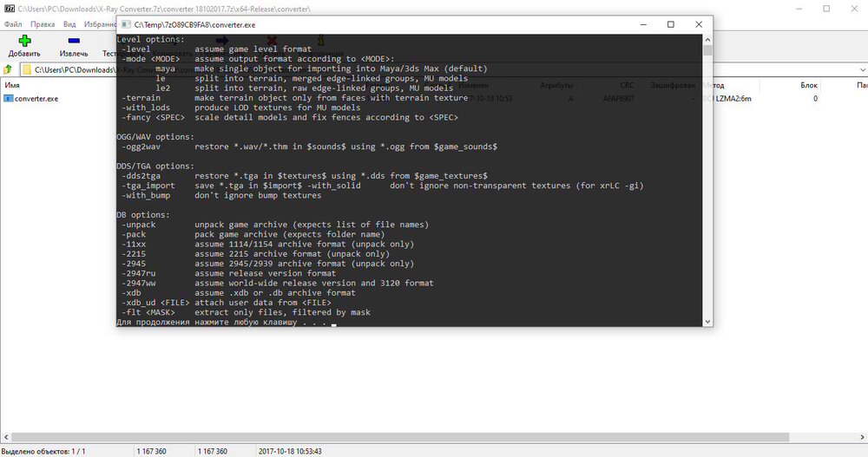Click the blue minus Извлечь icon
Viewport: 868px width, 457px height.
(74, 41)
